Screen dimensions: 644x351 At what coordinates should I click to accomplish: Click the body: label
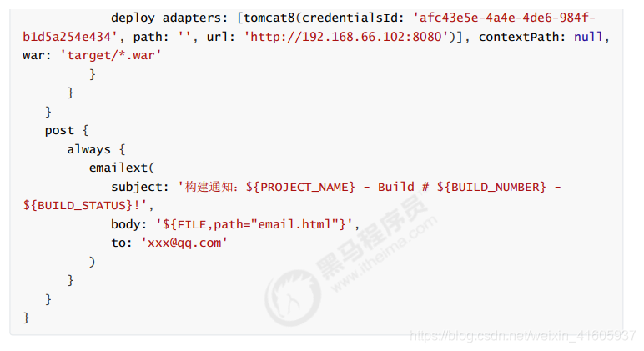point(129,224)
